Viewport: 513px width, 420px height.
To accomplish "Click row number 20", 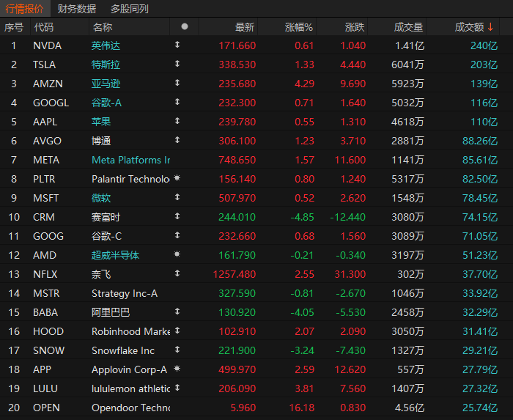I will pyautogui.click(x=14, y=408).
